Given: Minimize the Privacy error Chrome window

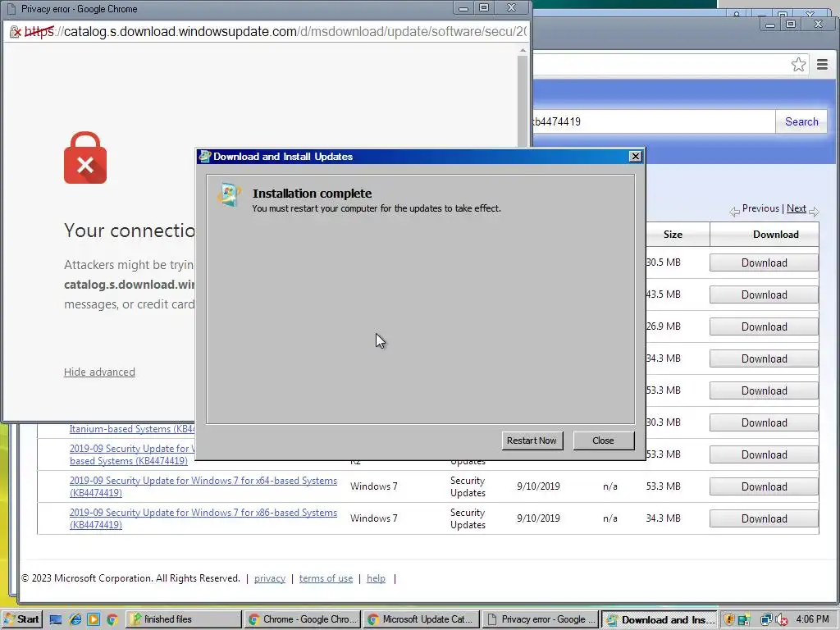Looking at the screenshot, I should tap(463, 7).
